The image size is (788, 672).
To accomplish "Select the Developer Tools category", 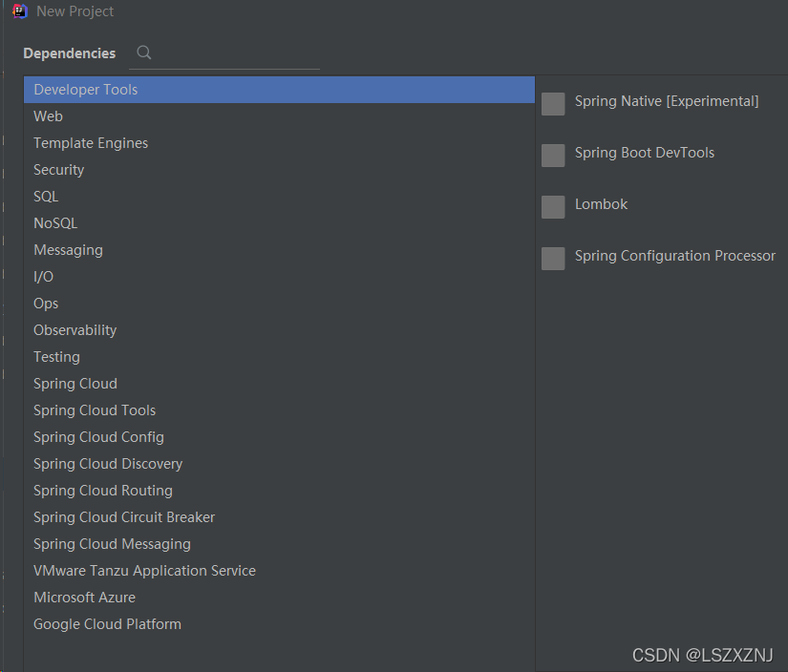I will click(279, 90).
